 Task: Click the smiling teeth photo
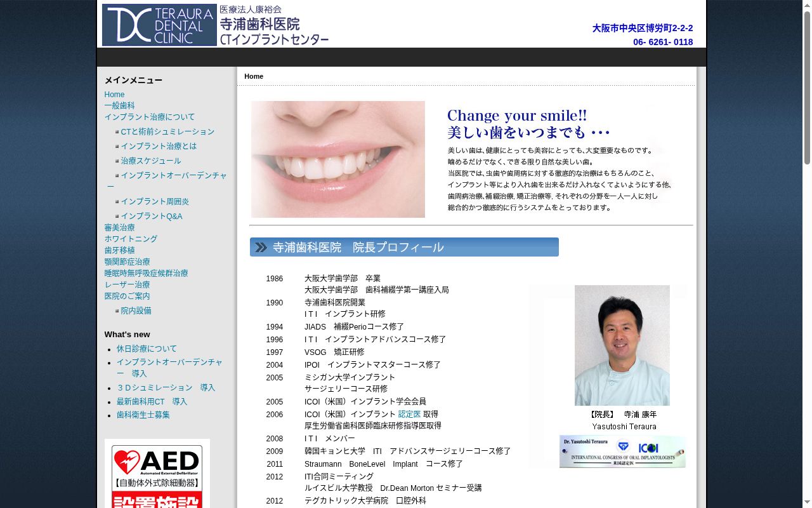pyautogui.click(x=338, y=159)
